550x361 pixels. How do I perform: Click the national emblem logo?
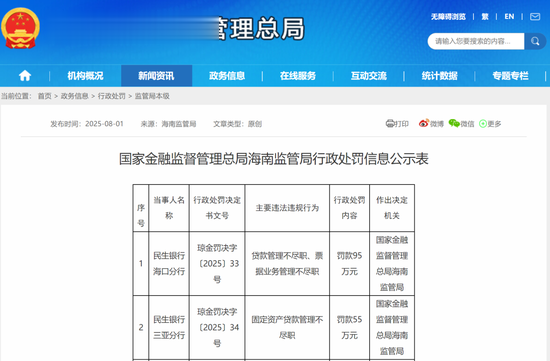(x=20, y=28)
